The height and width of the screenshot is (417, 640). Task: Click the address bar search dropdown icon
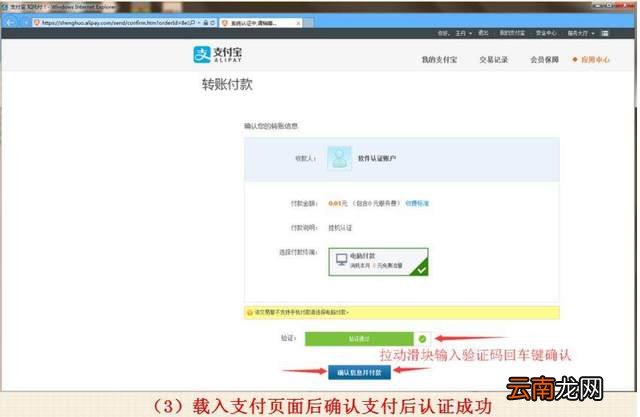pyautogui.click(x=199, y=23)
